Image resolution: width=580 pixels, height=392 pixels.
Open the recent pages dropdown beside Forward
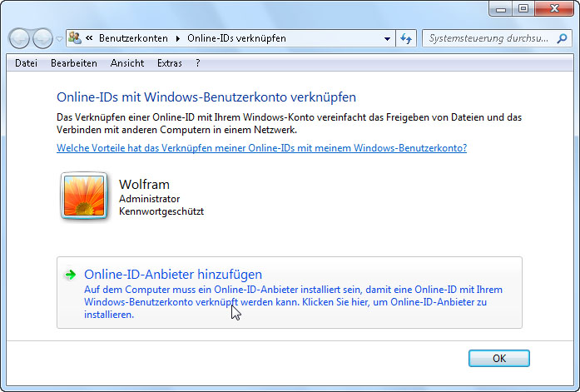[59, 39]
